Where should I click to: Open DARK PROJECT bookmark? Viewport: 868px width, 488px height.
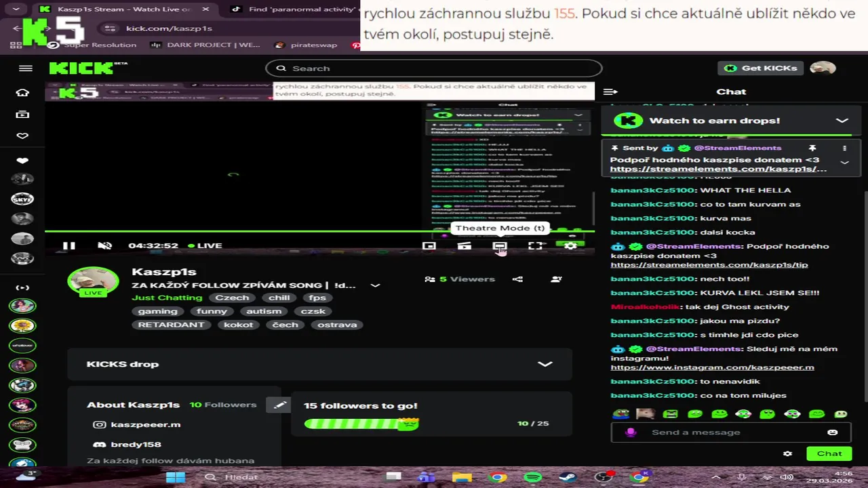205,45
